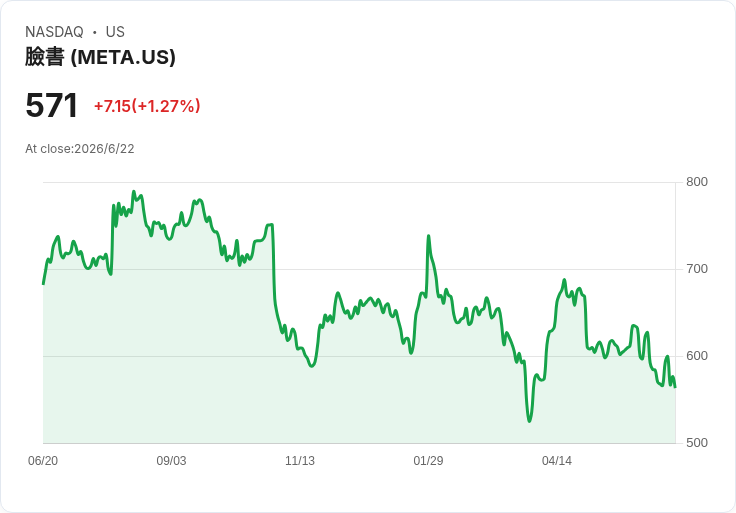This screenshot has height=513, width=736.
Task: Click the NASDAQ exchange label
Action: coord(54,32)
